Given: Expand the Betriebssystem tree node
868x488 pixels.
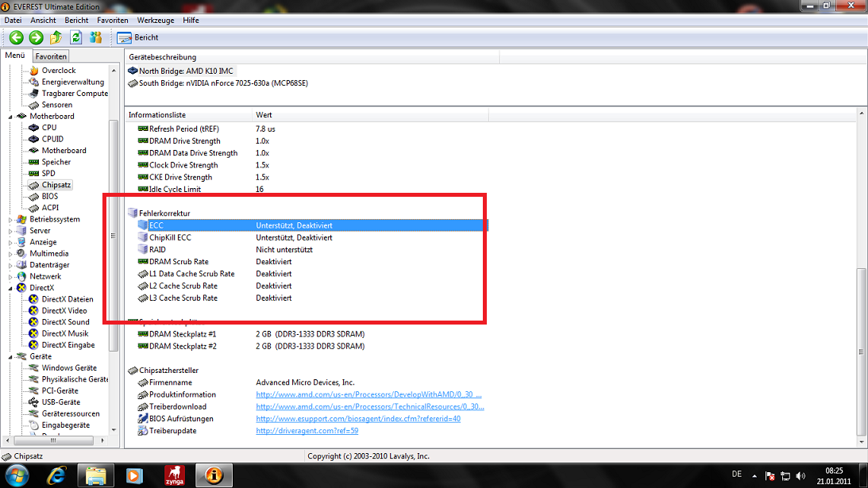Looking at the screenshot, I should click(x=10, y=220).
